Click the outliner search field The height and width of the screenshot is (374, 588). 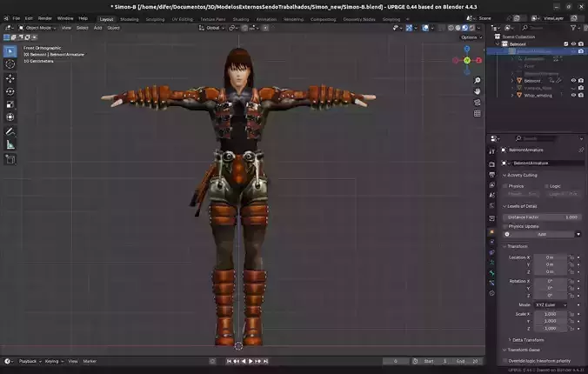click(542, 28)
